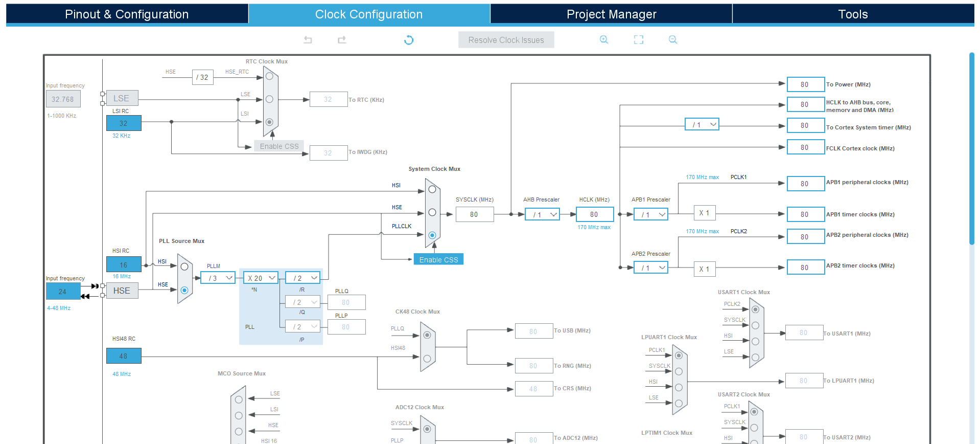Viewport: 980px width, 444px height.
Task: Open PLLM /3 divider dropdown
Action: click(x=218, y=278)
